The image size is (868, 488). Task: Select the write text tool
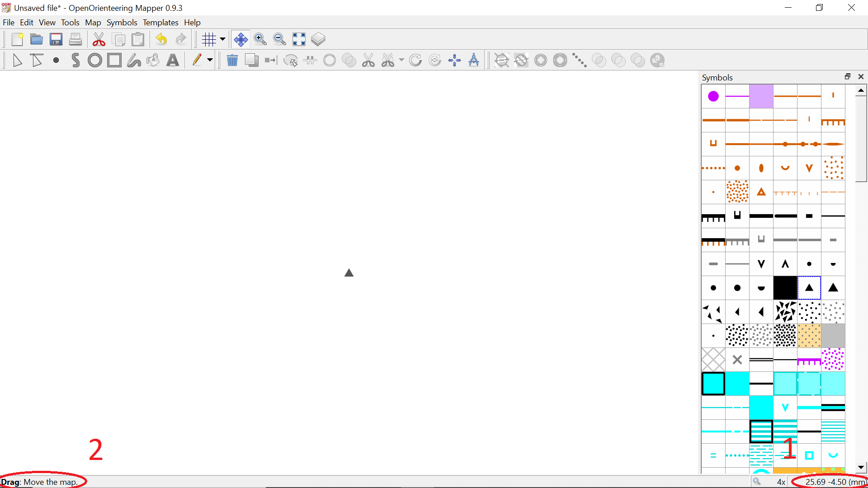[173, 61]
